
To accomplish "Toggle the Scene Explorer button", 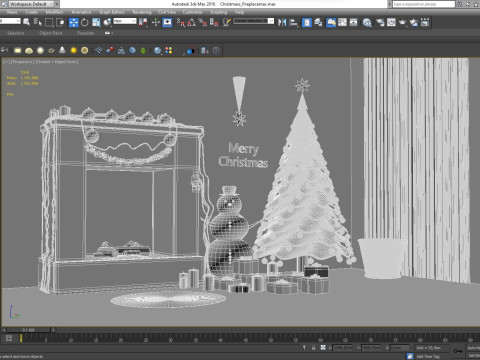I will 307,22.
